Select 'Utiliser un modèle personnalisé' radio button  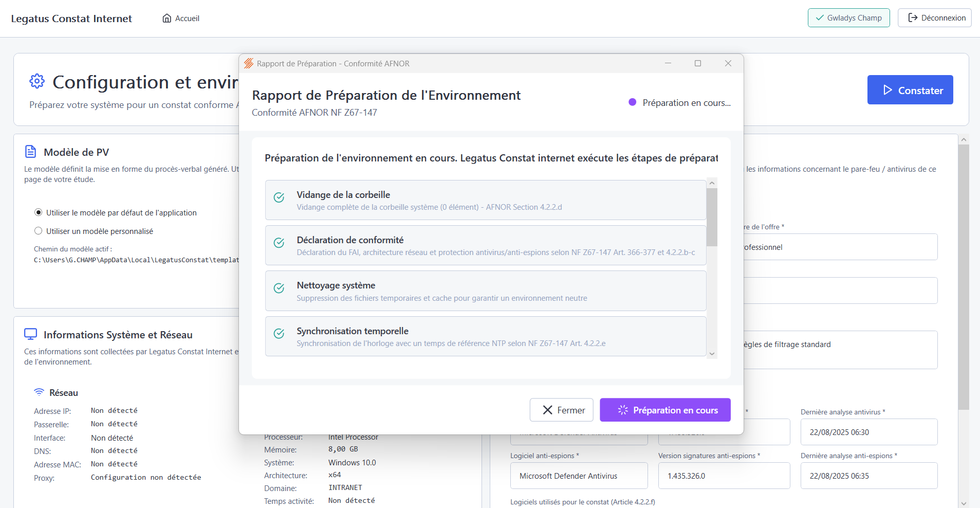[x=39, y=231]
